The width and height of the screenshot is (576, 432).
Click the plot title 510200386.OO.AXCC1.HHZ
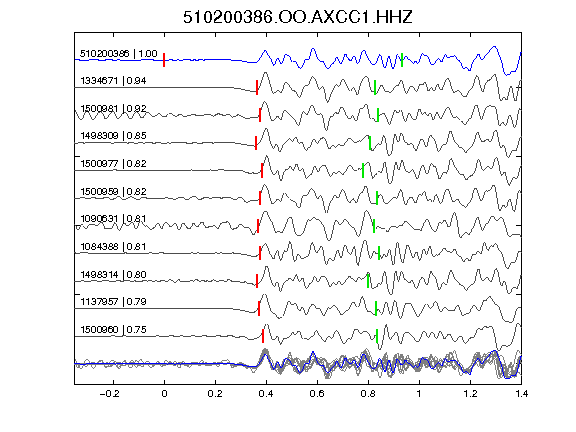point(298,17)
